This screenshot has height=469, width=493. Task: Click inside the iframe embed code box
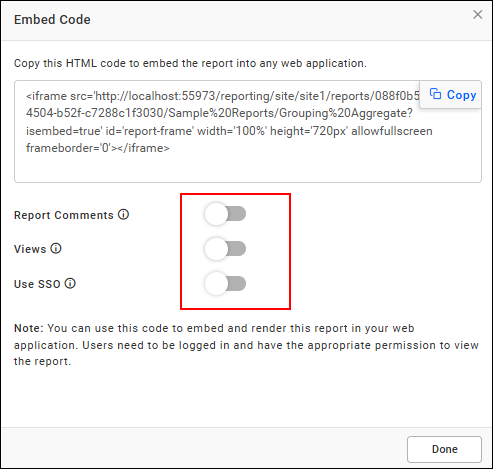click(248, 131)
